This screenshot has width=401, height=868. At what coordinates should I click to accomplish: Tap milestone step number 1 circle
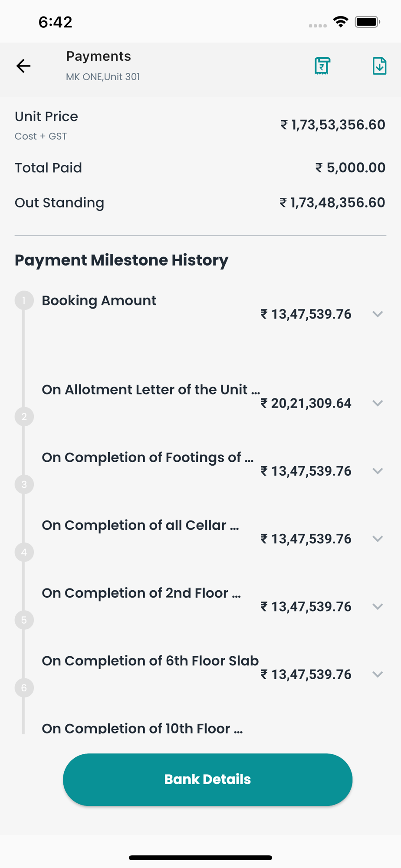(24, 300)
